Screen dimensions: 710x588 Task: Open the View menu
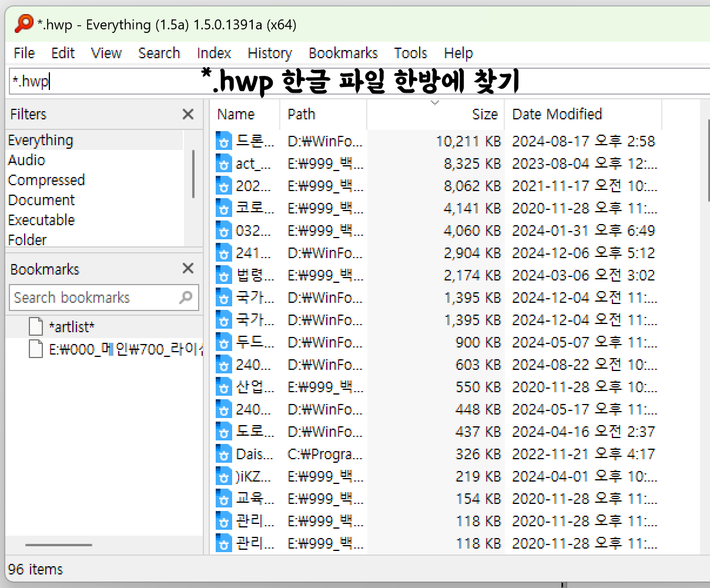(106, 54)
